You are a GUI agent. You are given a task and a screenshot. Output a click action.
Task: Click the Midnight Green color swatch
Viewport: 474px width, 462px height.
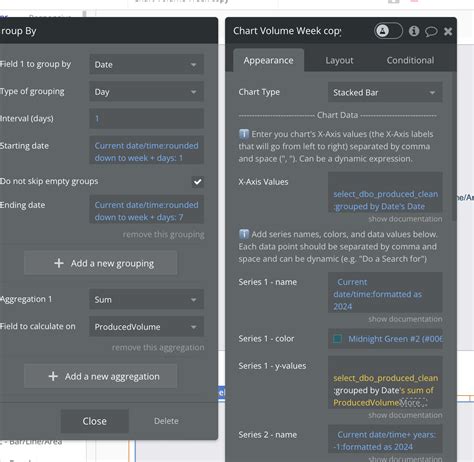click(337, 339)
